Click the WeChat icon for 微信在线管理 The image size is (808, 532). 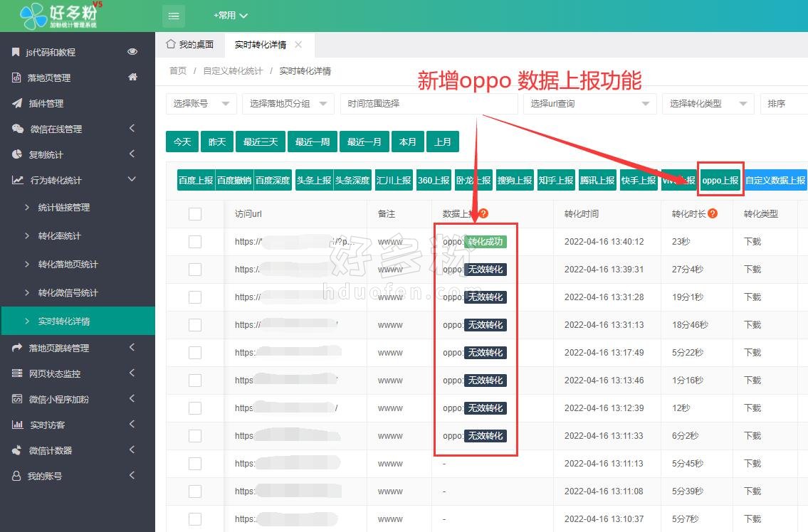coord(18,129)
